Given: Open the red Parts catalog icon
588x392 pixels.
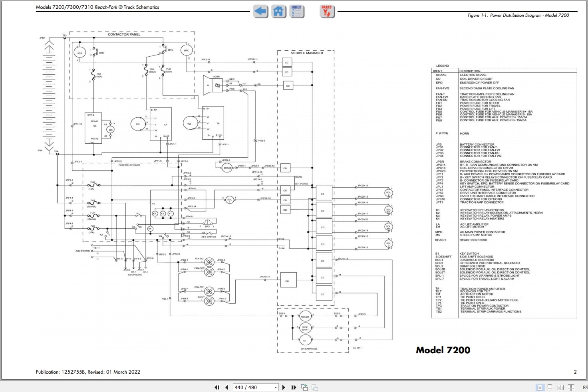Looking at the screenshot, I should tap(327, 11).
